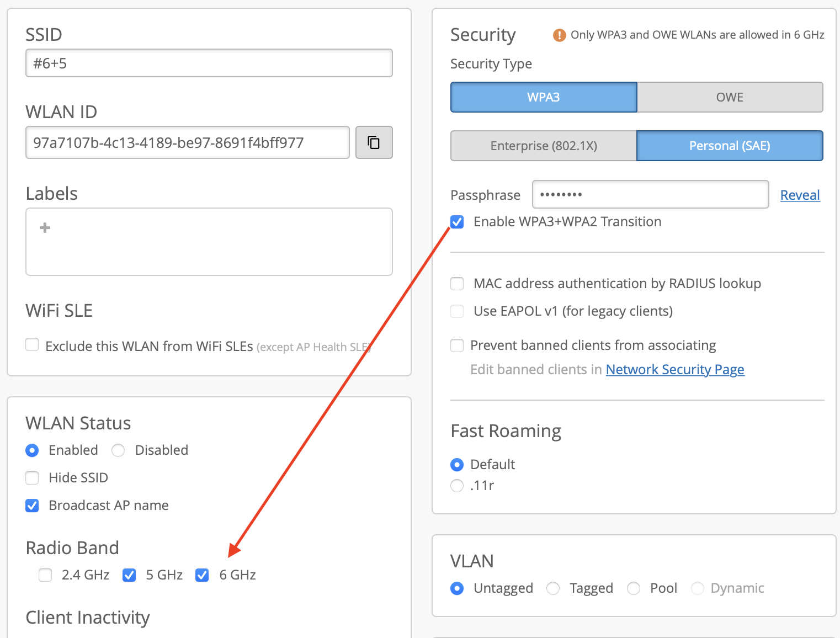Uncheck the 6 GHz radio band
The height and width of the screenshot is (638, 840).
(202, 575)
